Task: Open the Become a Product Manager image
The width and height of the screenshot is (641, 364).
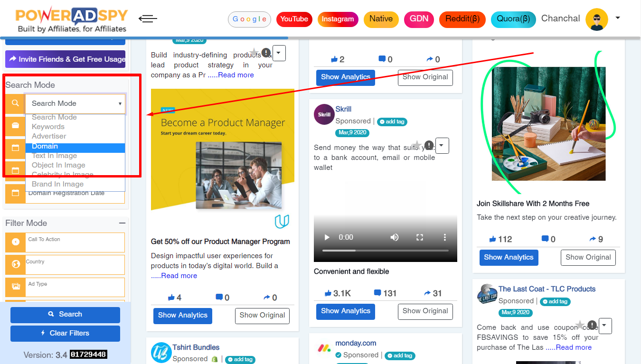Action: (x=223, y=159)
